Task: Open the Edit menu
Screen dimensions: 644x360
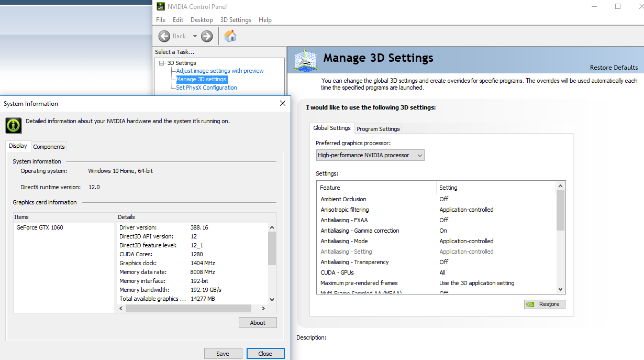Action: coord(178,20)
